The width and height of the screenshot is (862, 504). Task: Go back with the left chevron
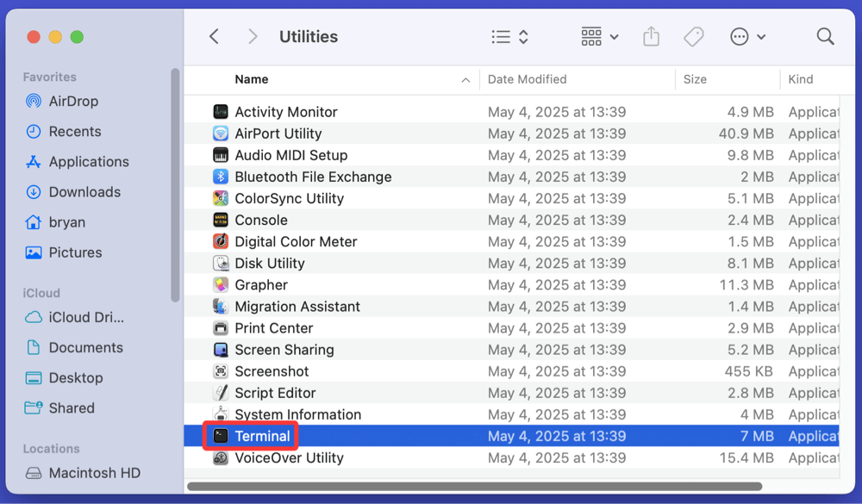coord(215,36)
